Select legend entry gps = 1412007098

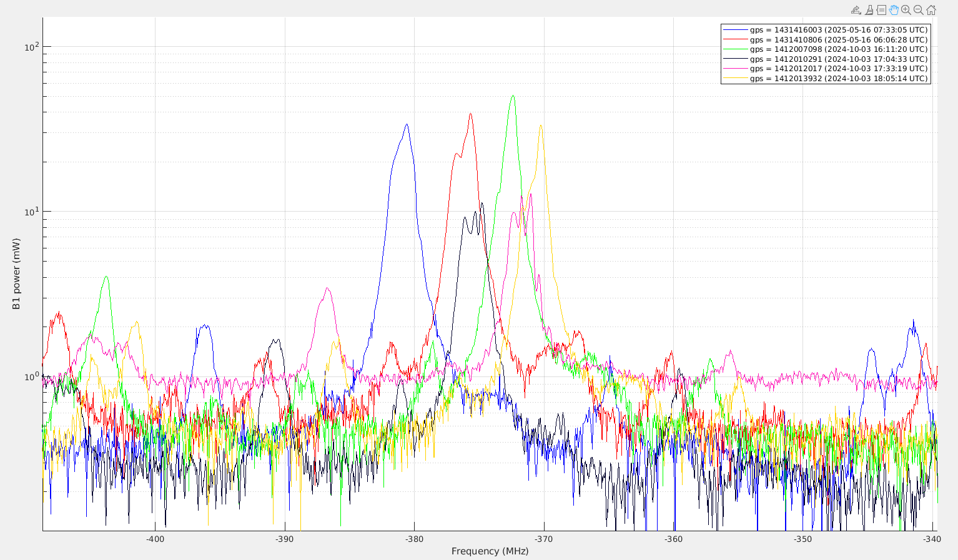click(x=826, y=49)
